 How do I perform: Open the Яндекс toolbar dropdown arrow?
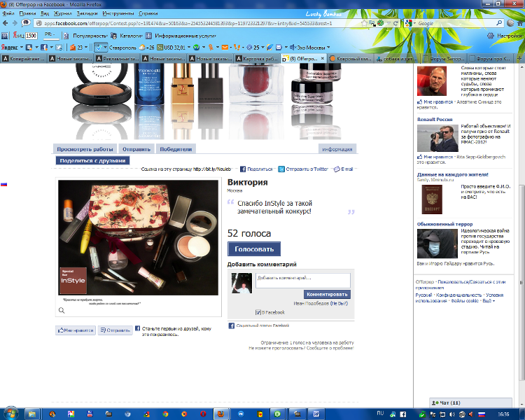click(22, 47)
